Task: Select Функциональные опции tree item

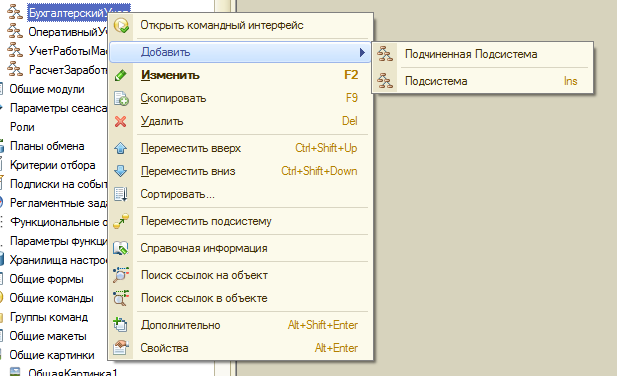Action: coord(58,222)
